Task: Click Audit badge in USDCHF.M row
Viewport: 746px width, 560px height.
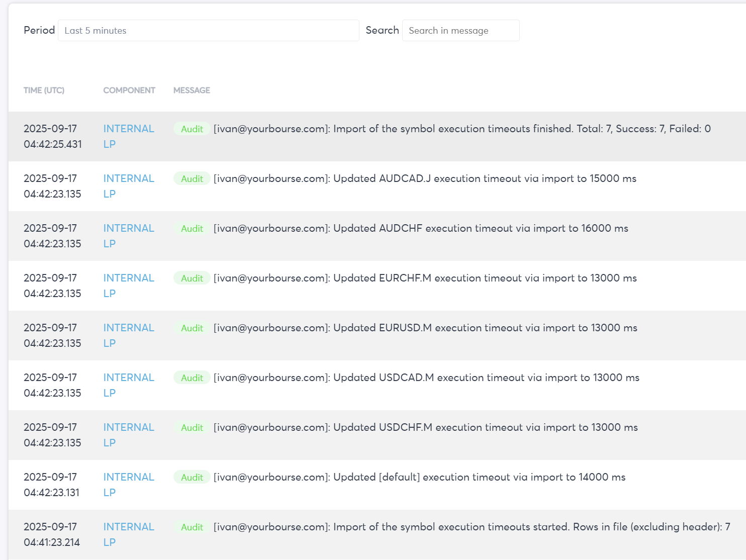Action: click(192, 428)
